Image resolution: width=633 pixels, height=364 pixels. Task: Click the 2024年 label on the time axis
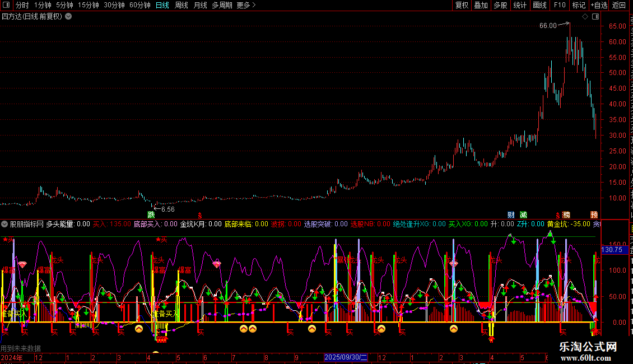[12, 358]
